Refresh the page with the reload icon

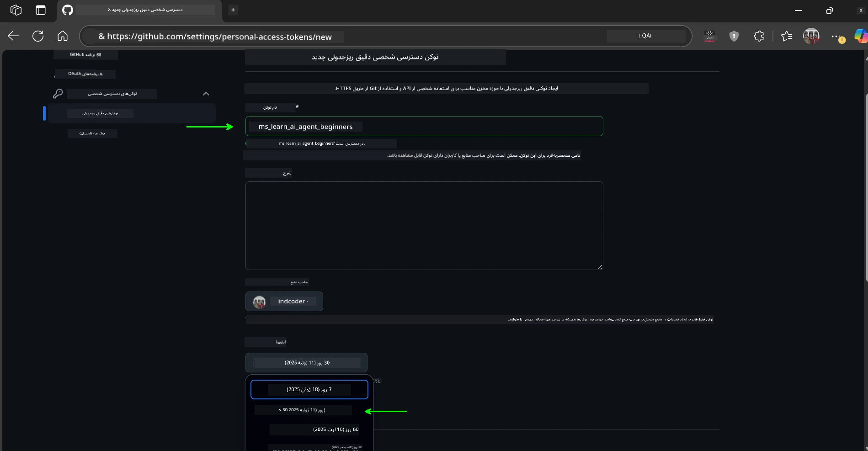click(x=38, y=36)
